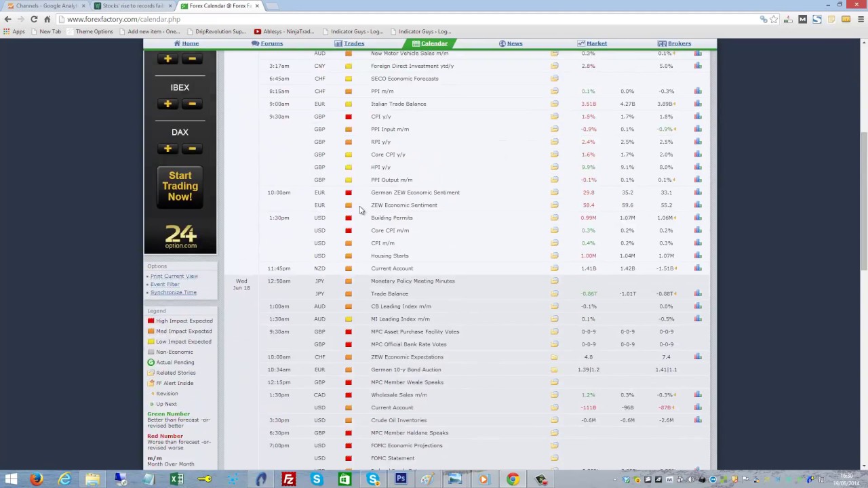This screenshot has height=488, width=868.
Task: Go to the Forums tab
Action: coord(267,43)
